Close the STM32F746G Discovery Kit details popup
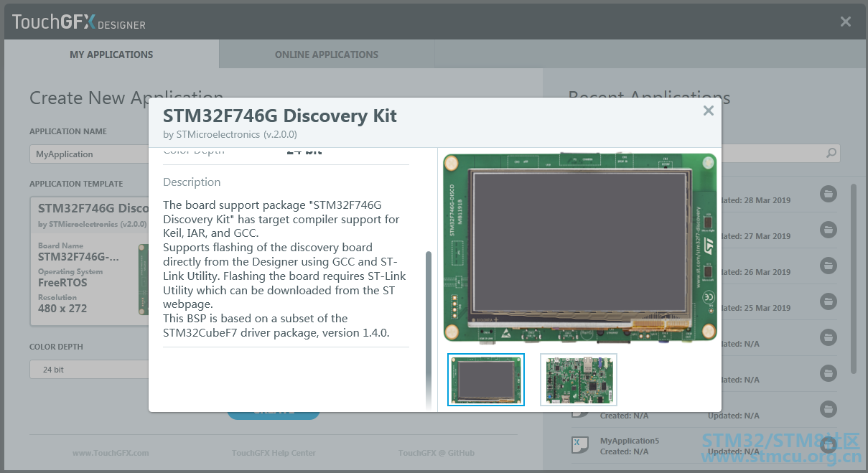This screenshot has height=473, width=868. coord(708,111)
